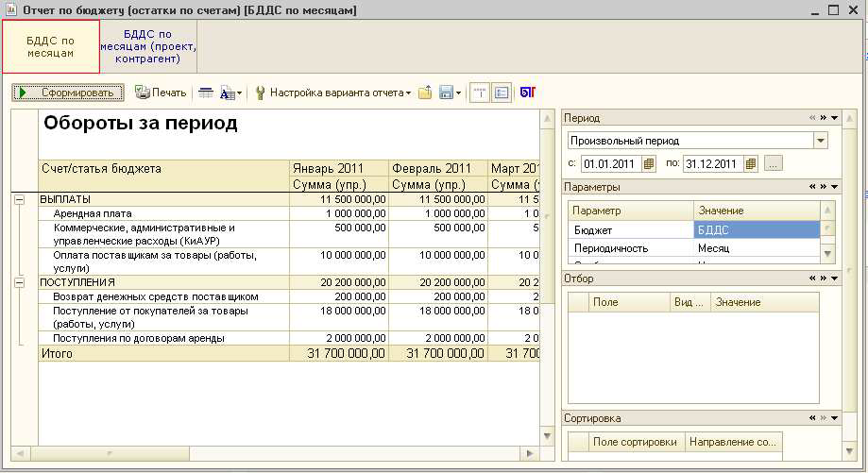Image resolution: width=868 pixels, height=473 pixels.
Task: Click Поступления по договорам аренды row
Action: coord(288,338)
